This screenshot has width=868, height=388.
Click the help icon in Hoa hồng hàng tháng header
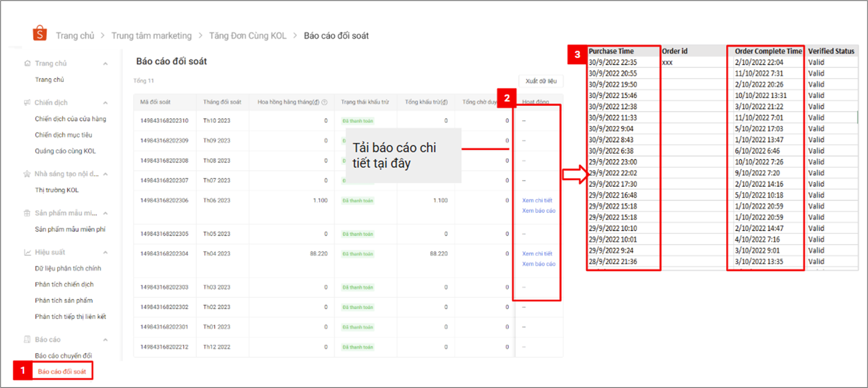(324, 102)
